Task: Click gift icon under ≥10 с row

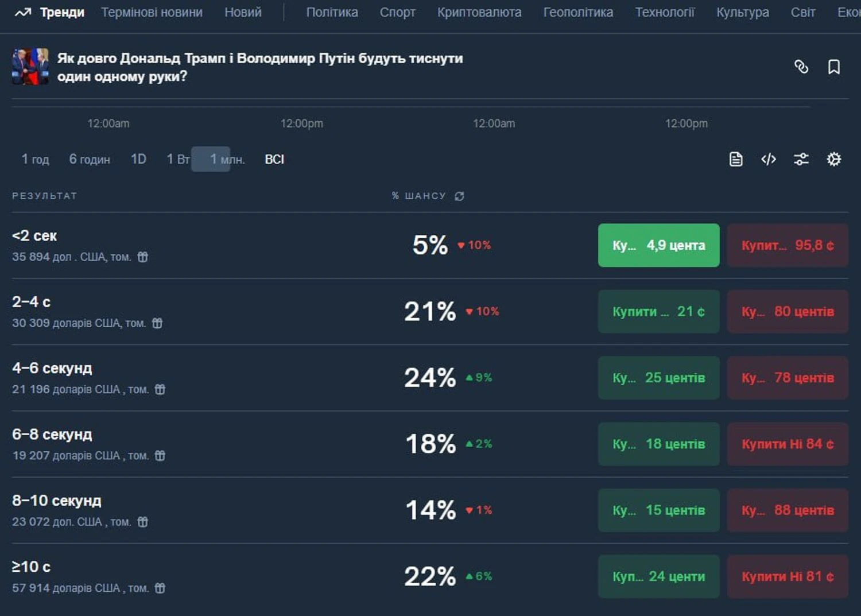Action: click(160, 588)
